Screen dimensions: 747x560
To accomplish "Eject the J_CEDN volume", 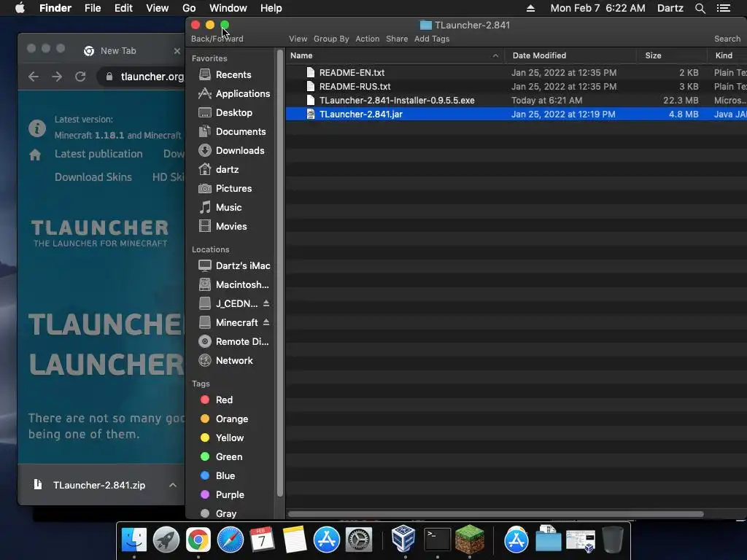I will pos(266,303).
